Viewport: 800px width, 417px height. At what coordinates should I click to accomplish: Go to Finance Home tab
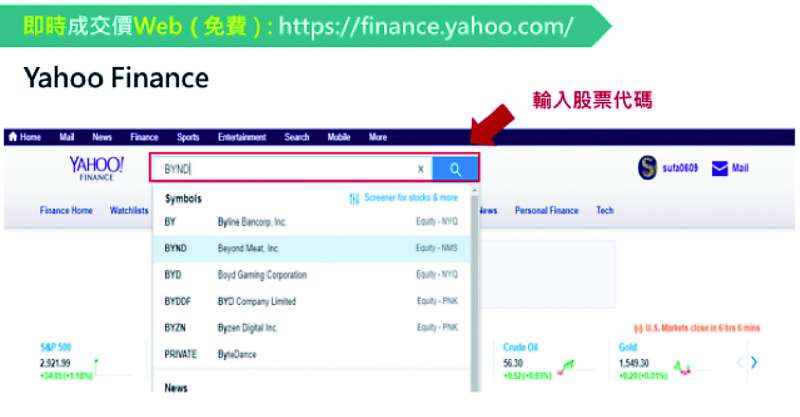(x=66, y=210)
